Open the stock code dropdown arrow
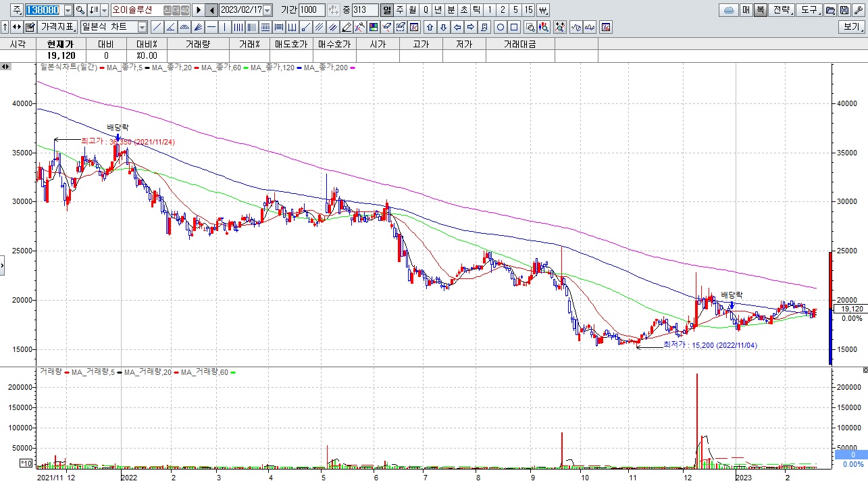Viewport: 868px width, 481px height. click(68, 10)
